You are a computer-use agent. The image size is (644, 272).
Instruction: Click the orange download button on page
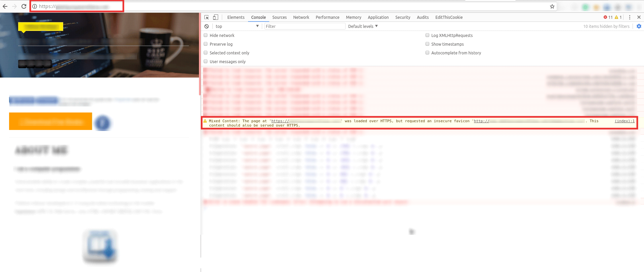50,121
